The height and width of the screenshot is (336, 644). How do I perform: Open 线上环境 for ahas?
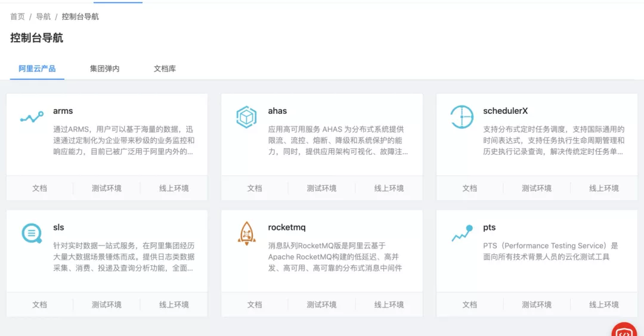389,188
